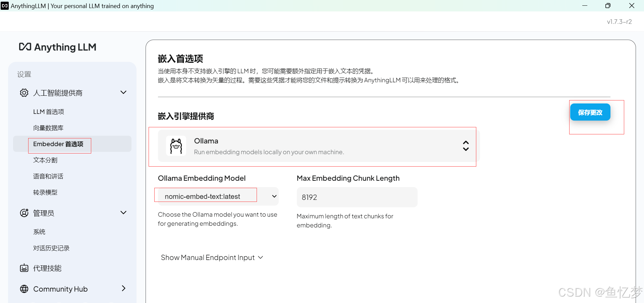Image resolution: width=644 pixels, height=303 pixels.
Task: Click the Max Embedding Chunk Length field
Action: tap(357, 197)
